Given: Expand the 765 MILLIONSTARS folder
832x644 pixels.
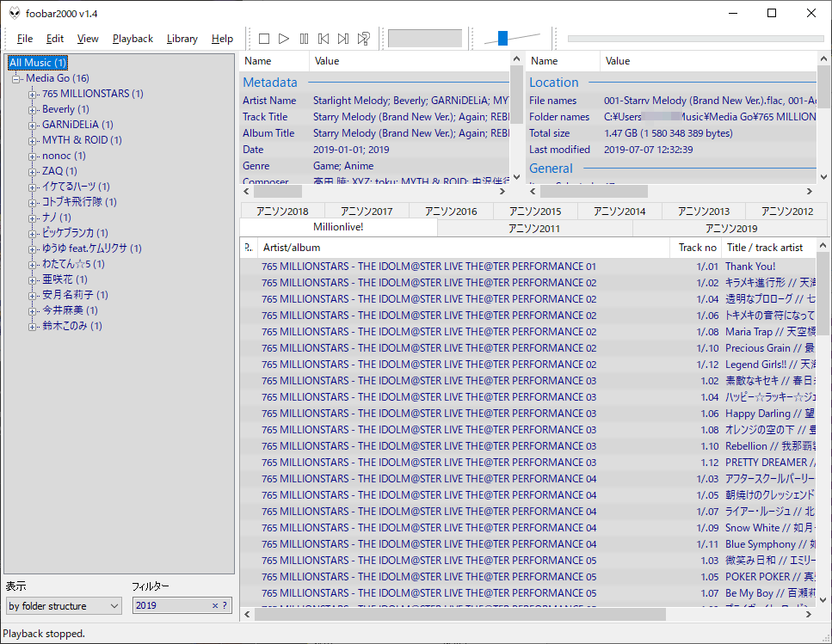Looking at the screenshot, I should pos(33,95).
